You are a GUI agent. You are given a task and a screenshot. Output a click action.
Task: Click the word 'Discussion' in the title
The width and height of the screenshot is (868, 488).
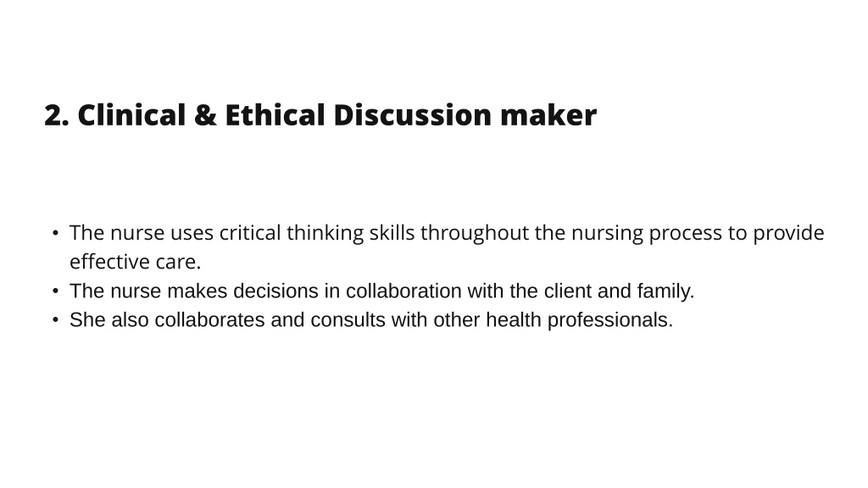(x=413, y=115)
